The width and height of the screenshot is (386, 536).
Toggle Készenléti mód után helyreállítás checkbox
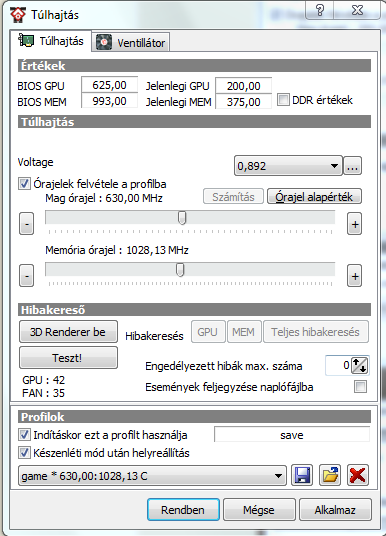point(24,453)
